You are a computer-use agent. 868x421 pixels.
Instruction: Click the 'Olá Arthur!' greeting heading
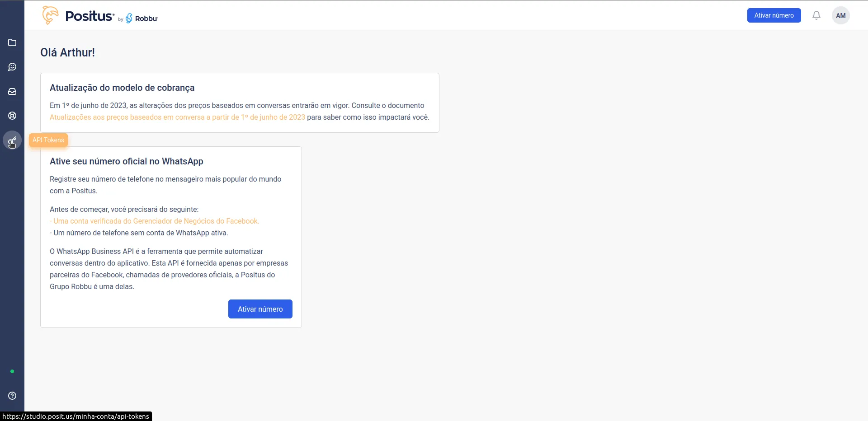[67, 52]
